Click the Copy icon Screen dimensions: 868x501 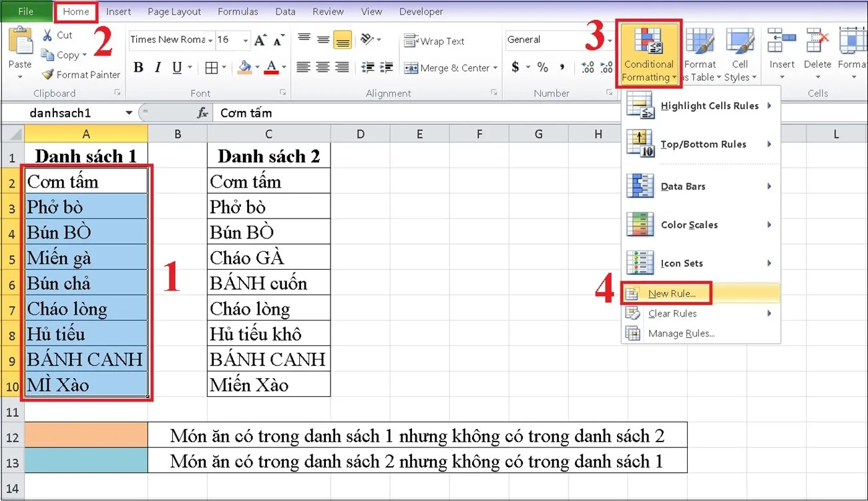pos(48,55)
